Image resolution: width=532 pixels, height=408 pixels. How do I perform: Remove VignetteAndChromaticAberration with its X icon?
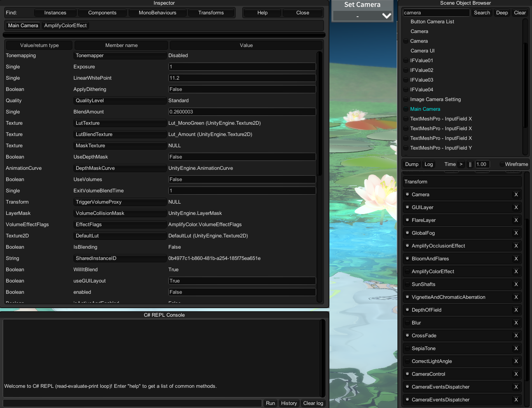point(516,297)
